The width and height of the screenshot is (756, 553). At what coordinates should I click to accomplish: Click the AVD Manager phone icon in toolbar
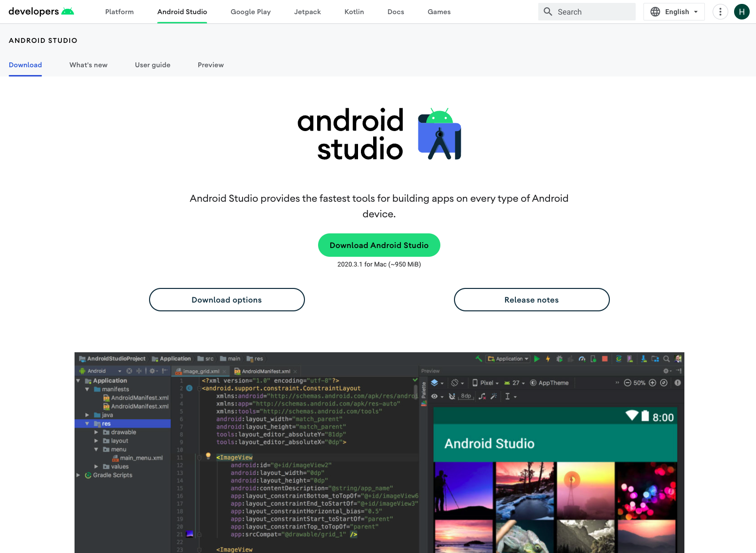point(630,359)
